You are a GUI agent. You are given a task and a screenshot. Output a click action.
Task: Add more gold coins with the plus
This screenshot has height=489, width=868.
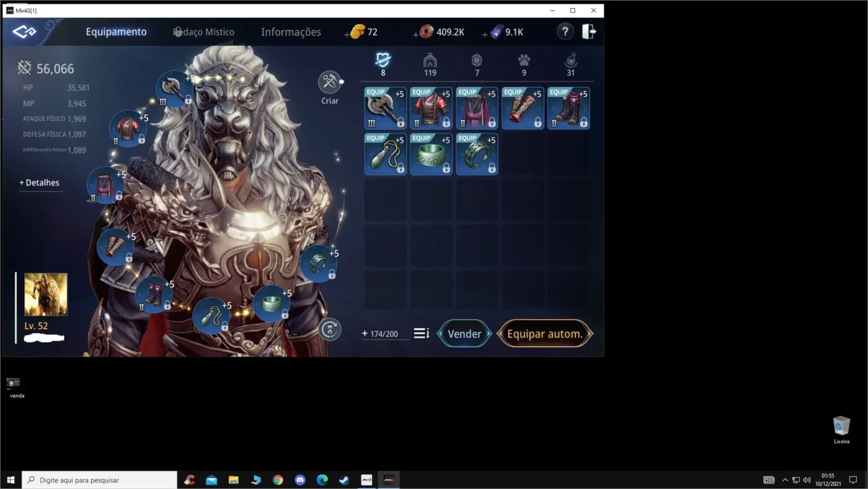[x=347, y=34]
